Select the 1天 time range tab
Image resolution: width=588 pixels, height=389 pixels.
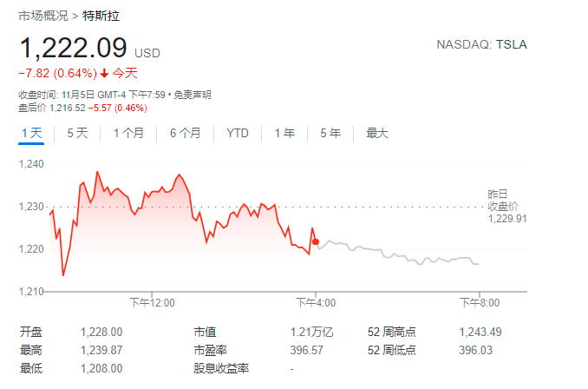click(31, 133)
